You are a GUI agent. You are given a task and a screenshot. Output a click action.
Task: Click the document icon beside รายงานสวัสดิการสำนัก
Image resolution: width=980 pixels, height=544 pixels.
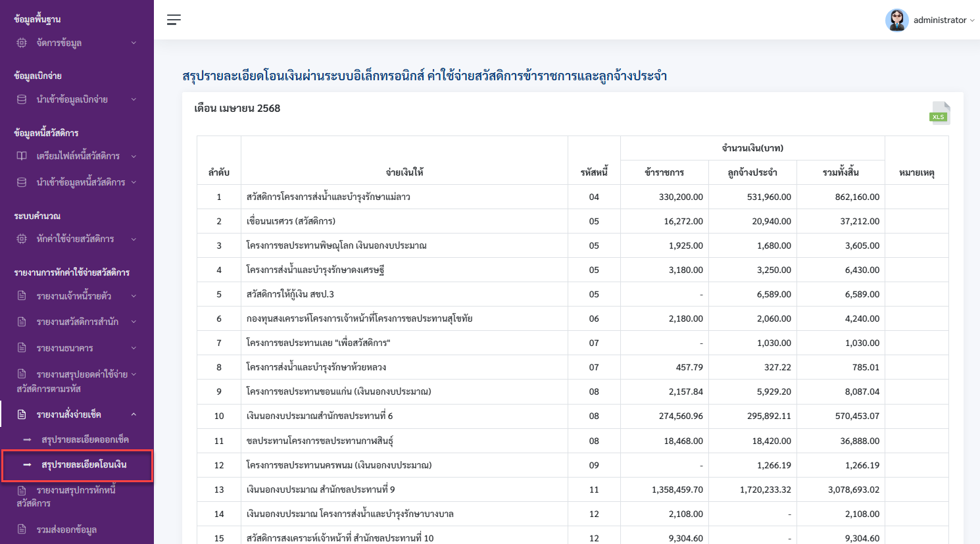point(22,322)
